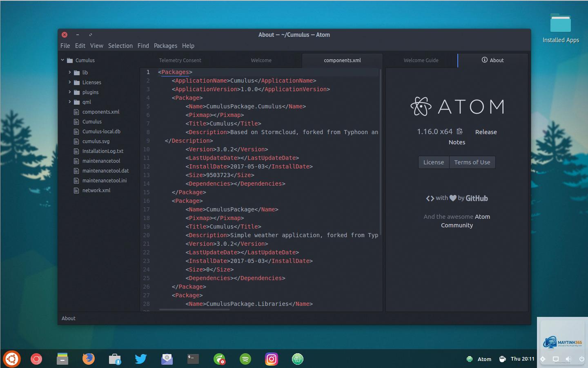Click the Terms of Use button

tap(472, 162)
